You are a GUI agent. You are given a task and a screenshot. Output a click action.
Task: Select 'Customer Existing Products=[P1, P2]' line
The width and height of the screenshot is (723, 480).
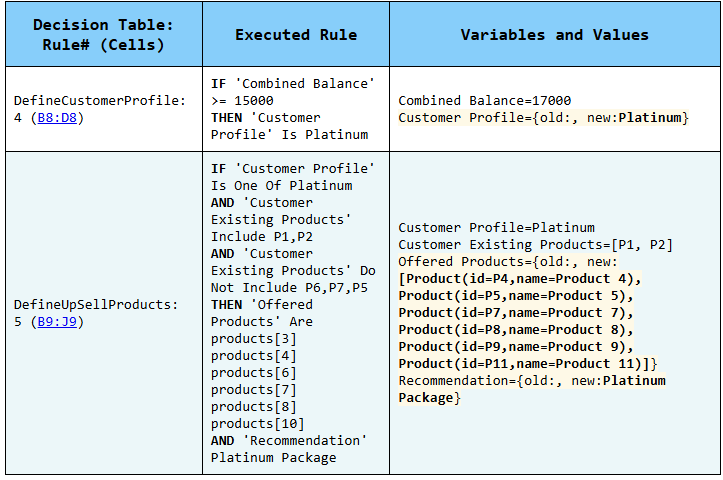(535, 244)
